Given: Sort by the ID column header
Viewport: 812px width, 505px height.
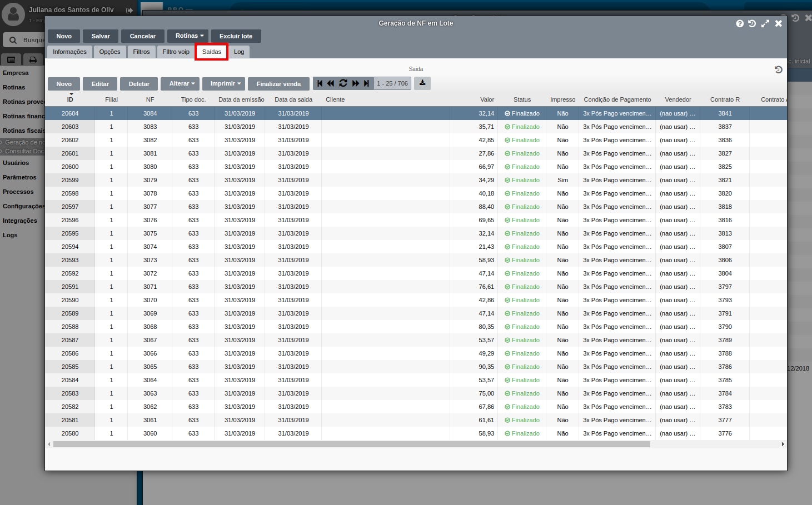Looking at the screenshot, I should coord(70,99).
